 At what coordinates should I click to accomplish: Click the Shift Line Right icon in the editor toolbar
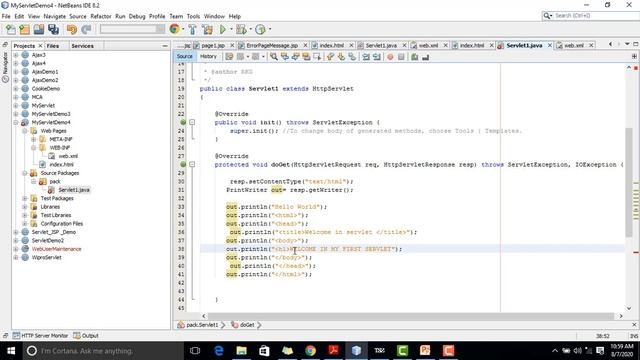pyautogui.click(x=377, y=57)
